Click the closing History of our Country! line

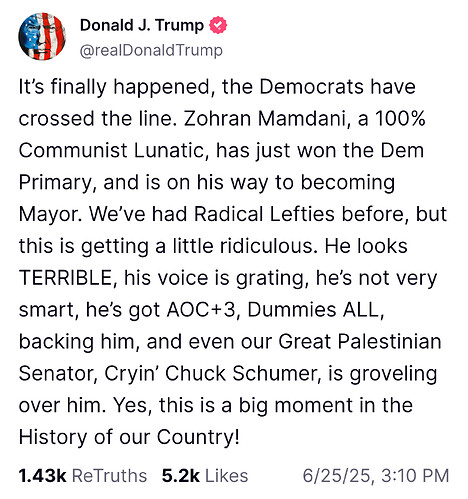(129, 437)
